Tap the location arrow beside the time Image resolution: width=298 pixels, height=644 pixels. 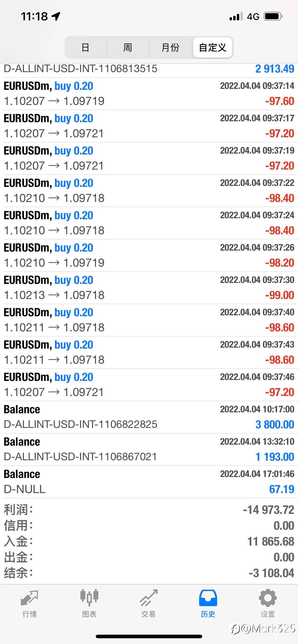56,16
